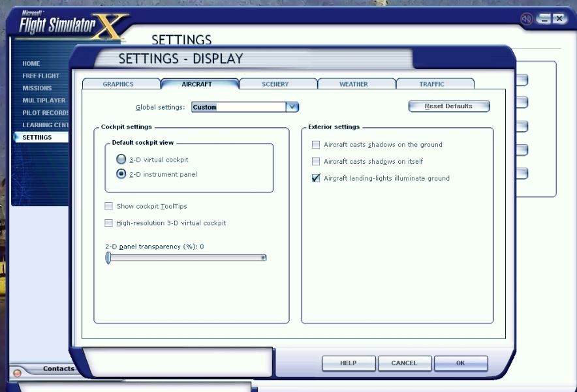Image resolution: width=577 pixels, height=392 pixels.
Task: Expand the Global settings dropdown arrow
Action: coord(292,107)
